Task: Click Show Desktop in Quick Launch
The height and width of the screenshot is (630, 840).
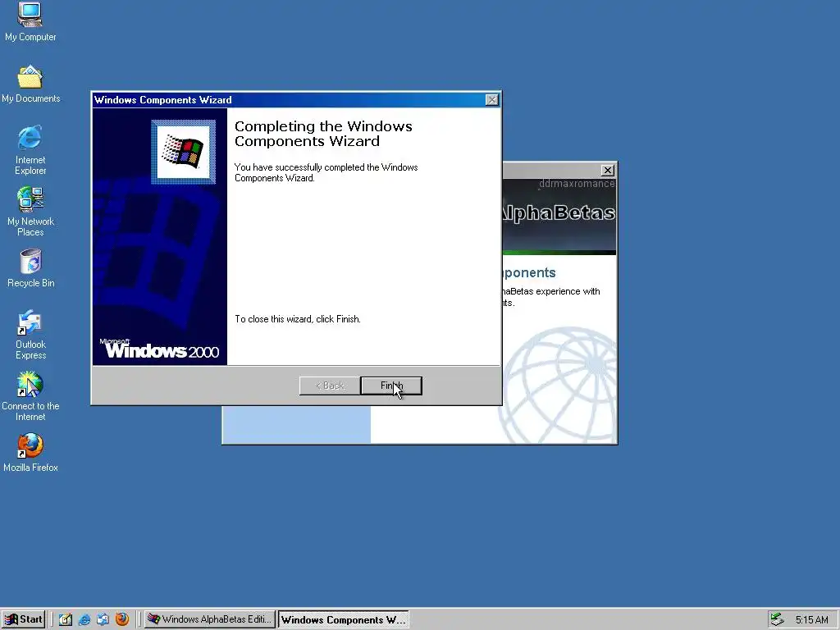Action: coord(66,619)
